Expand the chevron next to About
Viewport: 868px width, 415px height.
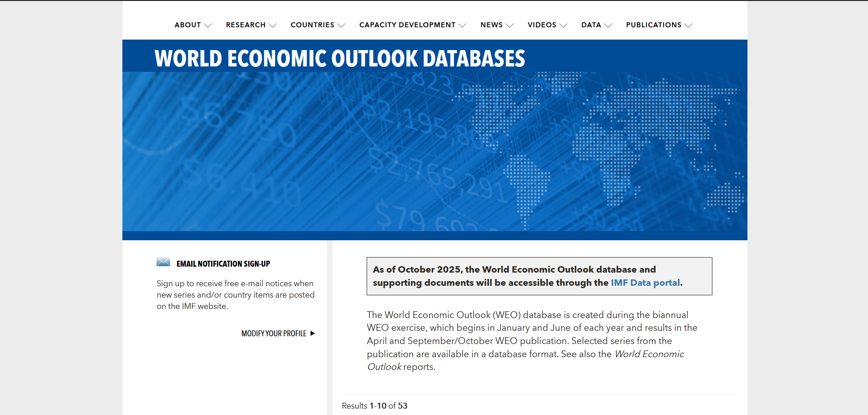click(x=208, y=25)
